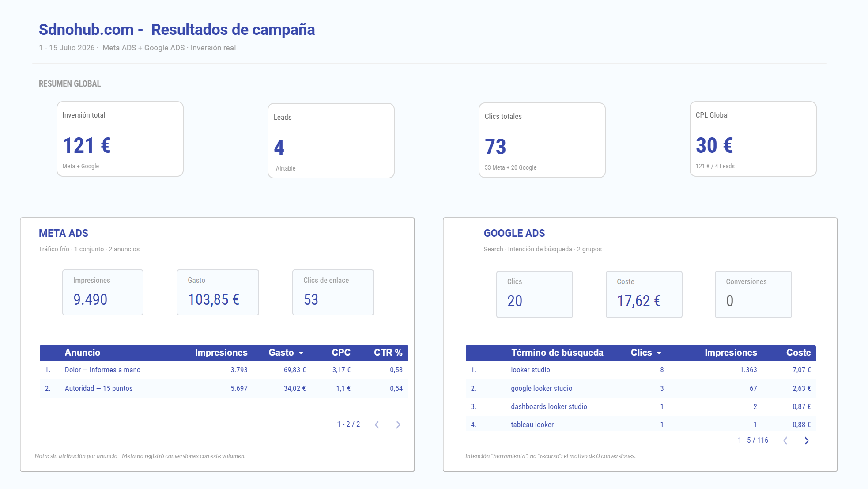
Task: Click CPC value '3,17 €'
Action: pyautogui.click(x=341, y=370)
